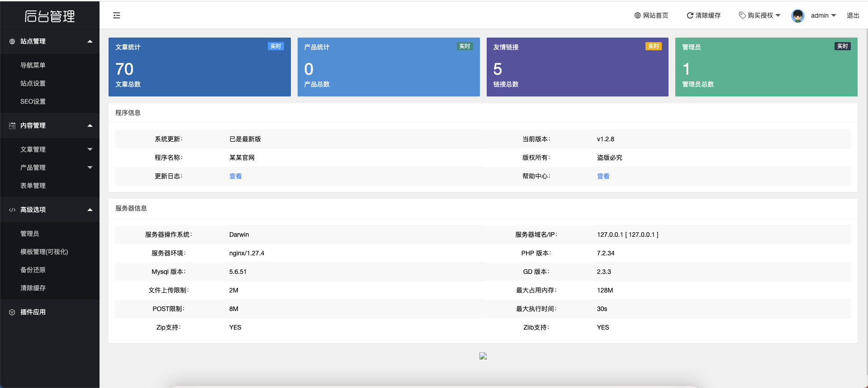Click the calendar icon next to 内容管理
The width and height of the screenshot is (868, 388).
[12, 125]
